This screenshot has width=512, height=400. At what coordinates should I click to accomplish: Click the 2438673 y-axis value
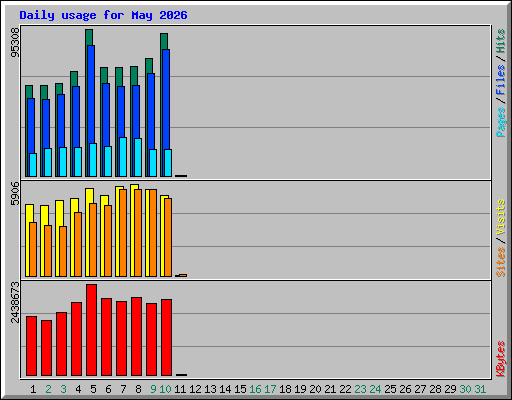(15, 302)
